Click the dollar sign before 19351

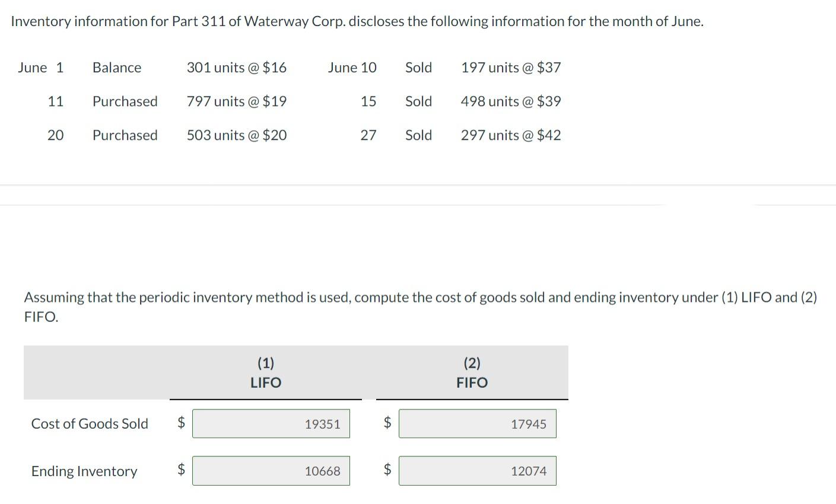click(182, 422)
